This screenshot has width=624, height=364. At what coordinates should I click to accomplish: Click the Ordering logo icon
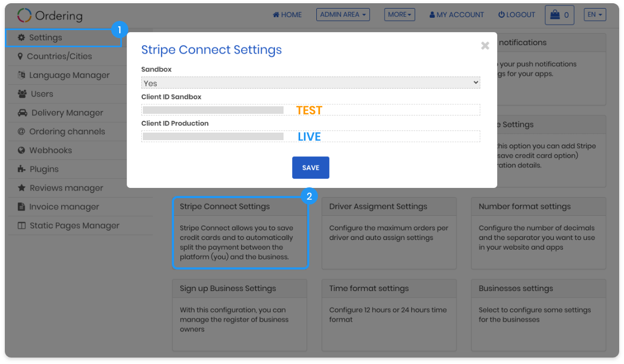24,16
